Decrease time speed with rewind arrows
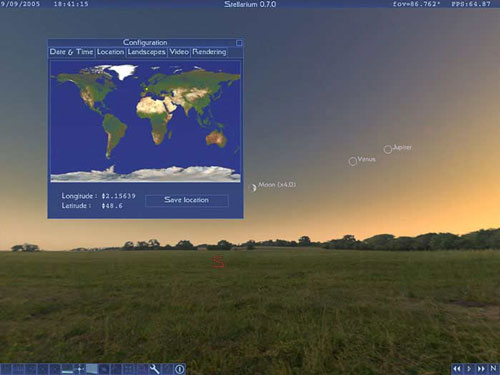The height and width of the screenshot is (375, 500). tap(457, 369)
